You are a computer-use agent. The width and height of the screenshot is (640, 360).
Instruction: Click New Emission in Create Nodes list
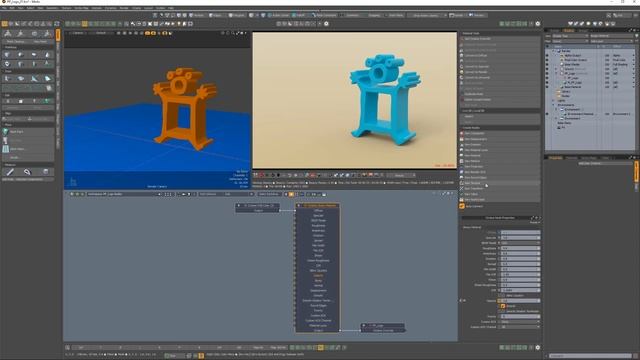click(x=500, y=144)
